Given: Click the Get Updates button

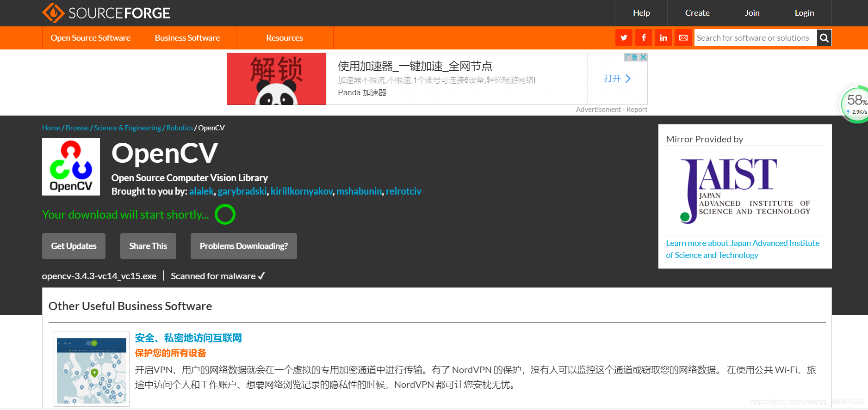Looking at the screenshot, I should pyautogui.click(x=74, y=246).
